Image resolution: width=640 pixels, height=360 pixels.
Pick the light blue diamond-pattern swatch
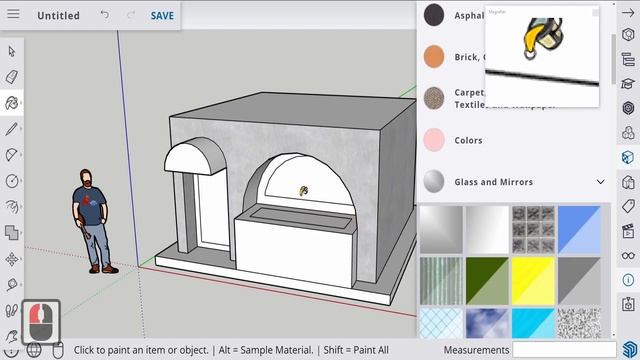point(441,323)
